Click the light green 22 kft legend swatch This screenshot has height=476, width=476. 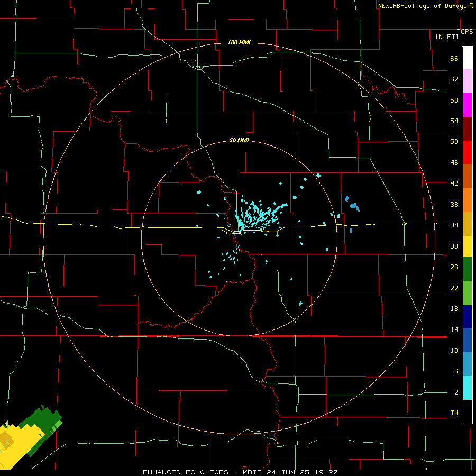(467, 293)
